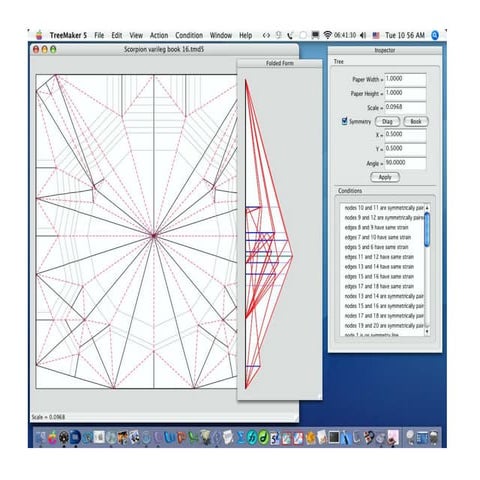The image size is (480, 480).
Task: Open the Condition menu
Action: point(189,35)
